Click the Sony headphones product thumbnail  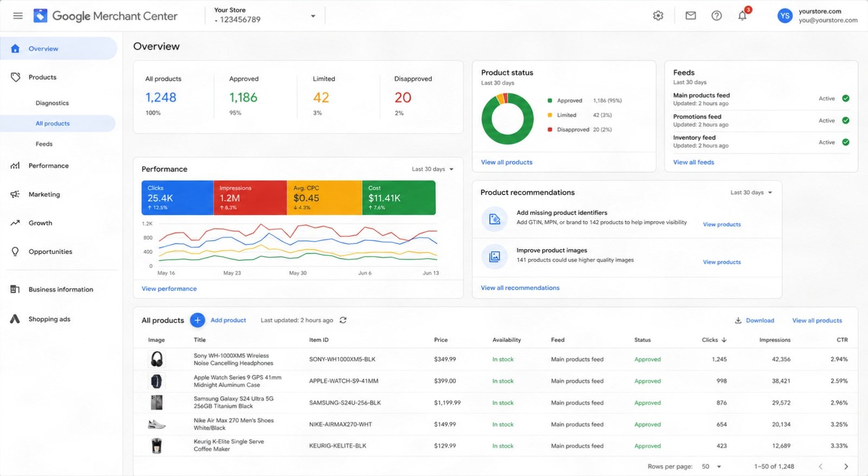(x=156, y=359)
